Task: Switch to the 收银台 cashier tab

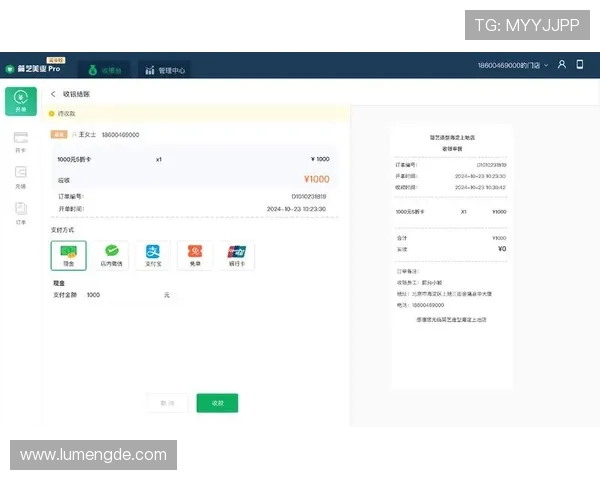Action: [x=104, y=70]
